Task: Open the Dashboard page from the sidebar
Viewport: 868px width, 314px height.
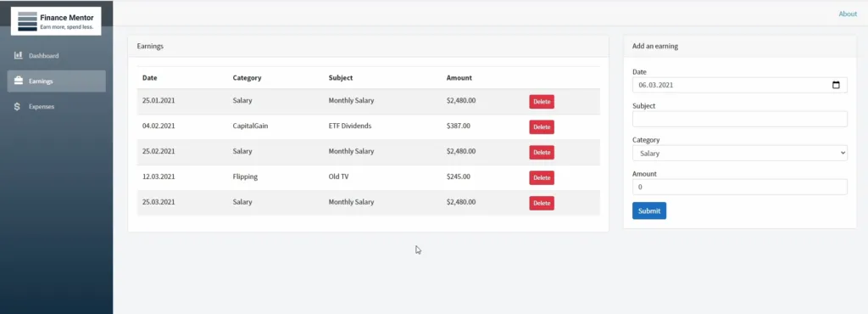Action: point(57,55)
